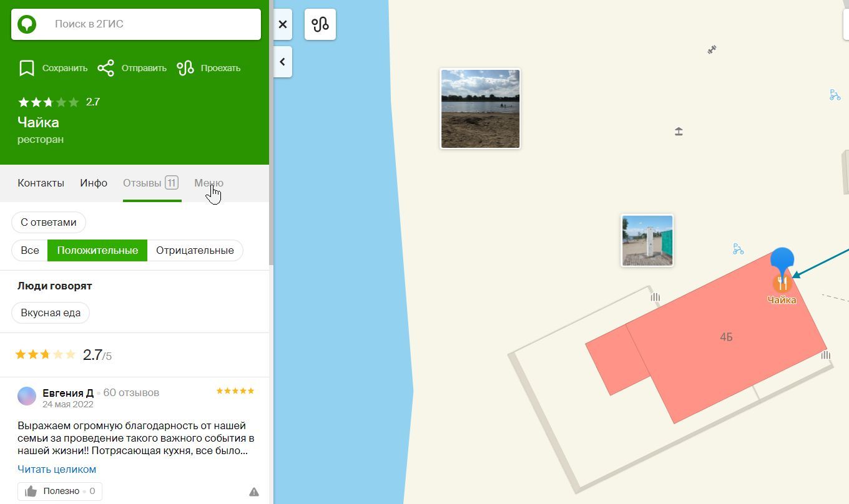The image size is (849, 504).
Task: Close the card with the X button
Action: tap(283, 24)
